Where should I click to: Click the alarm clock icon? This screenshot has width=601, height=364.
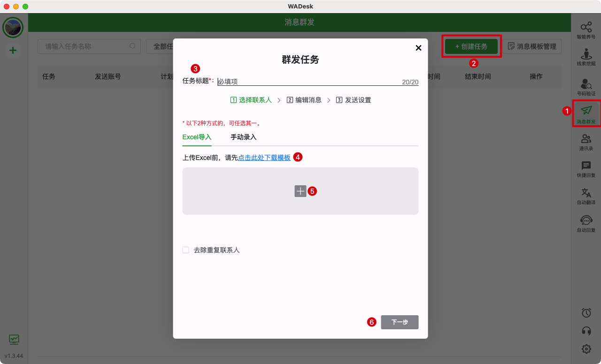[x=586, y=313]
